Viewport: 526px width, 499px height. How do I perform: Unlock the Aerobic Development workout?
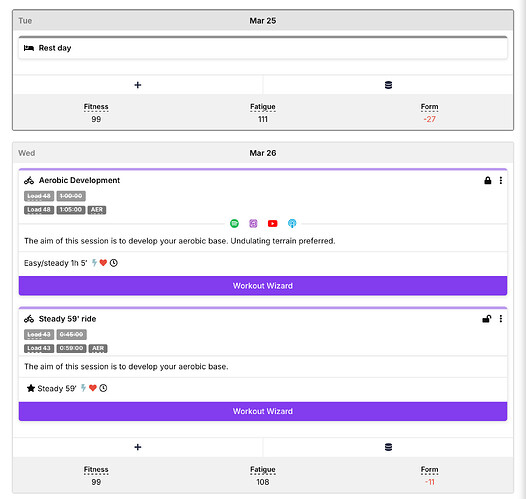487,180
